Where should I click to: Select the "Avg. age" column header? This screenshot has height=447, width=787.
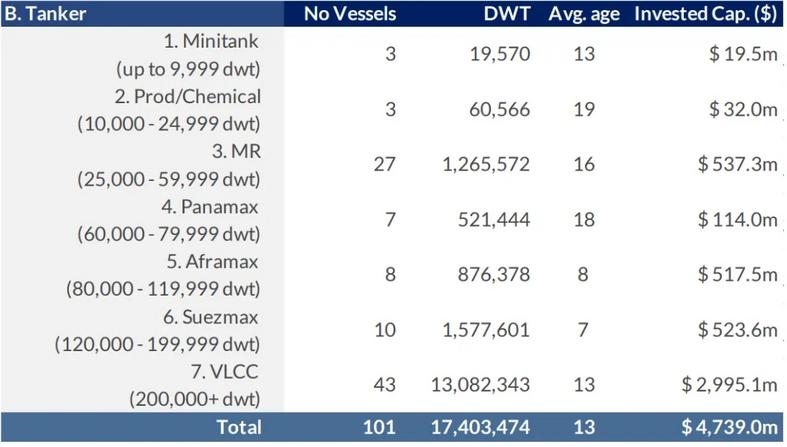click(584, 14)
